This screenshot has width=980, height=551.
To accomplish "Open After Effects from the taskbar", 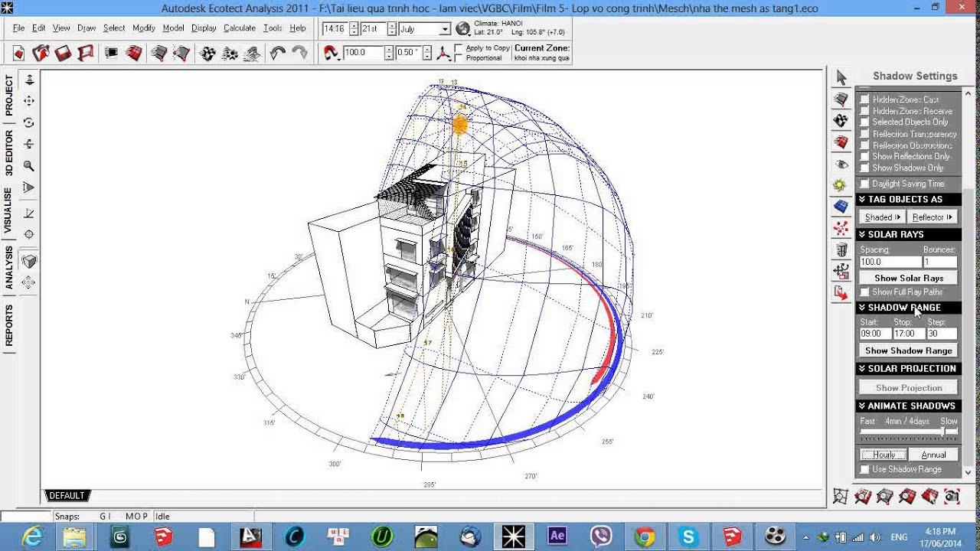I will point(557,536).
